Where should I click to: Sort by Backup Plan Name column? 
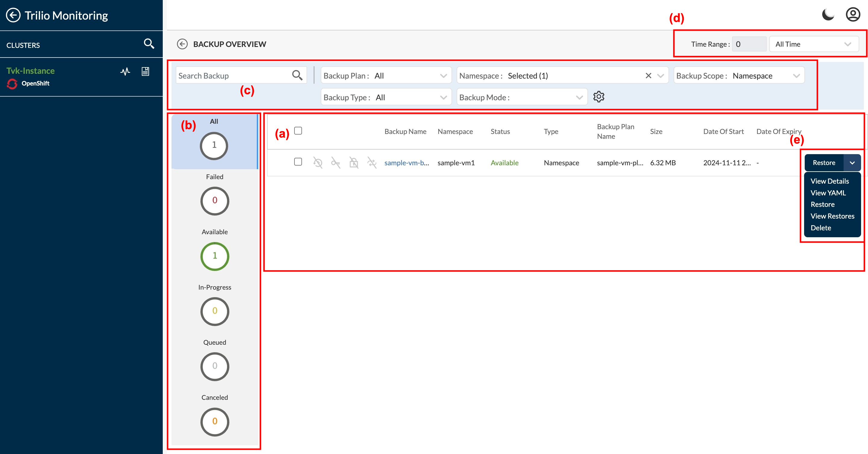pos(616,132)
